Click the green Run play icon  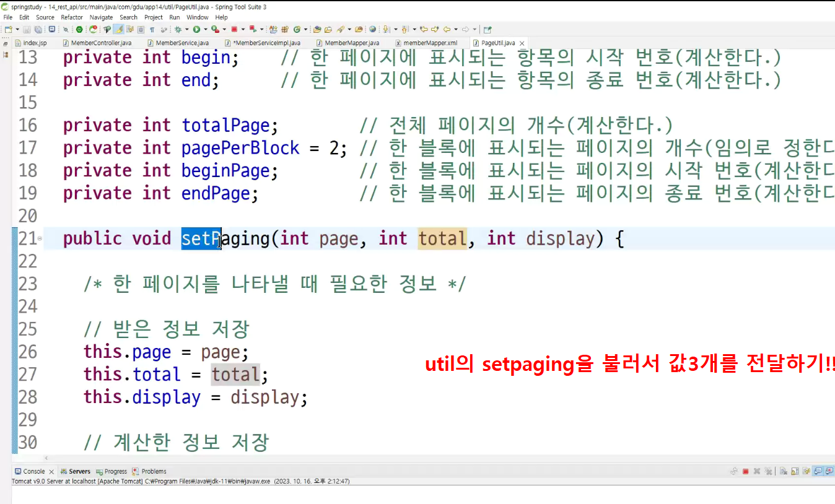coord(196,29)
